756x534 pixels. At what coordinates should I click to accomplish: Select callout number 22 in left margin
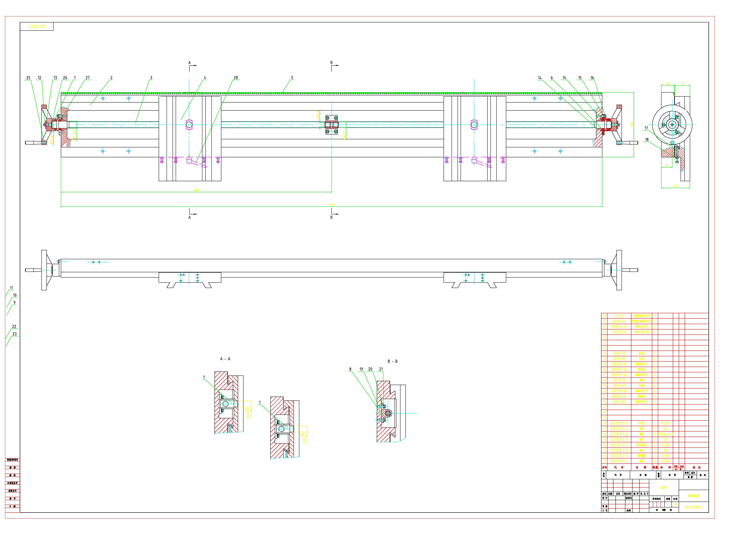14,327
